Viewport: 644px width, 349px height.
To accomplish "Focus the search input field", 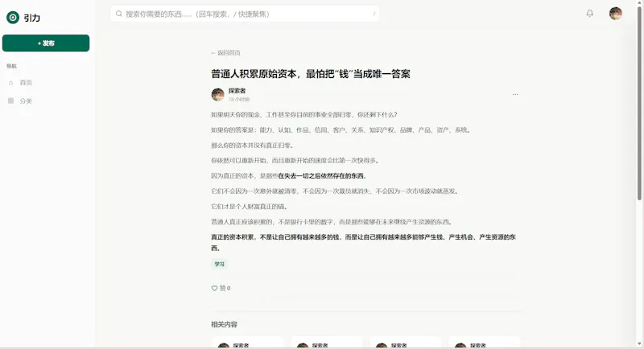I will click(x=245, y=14).
